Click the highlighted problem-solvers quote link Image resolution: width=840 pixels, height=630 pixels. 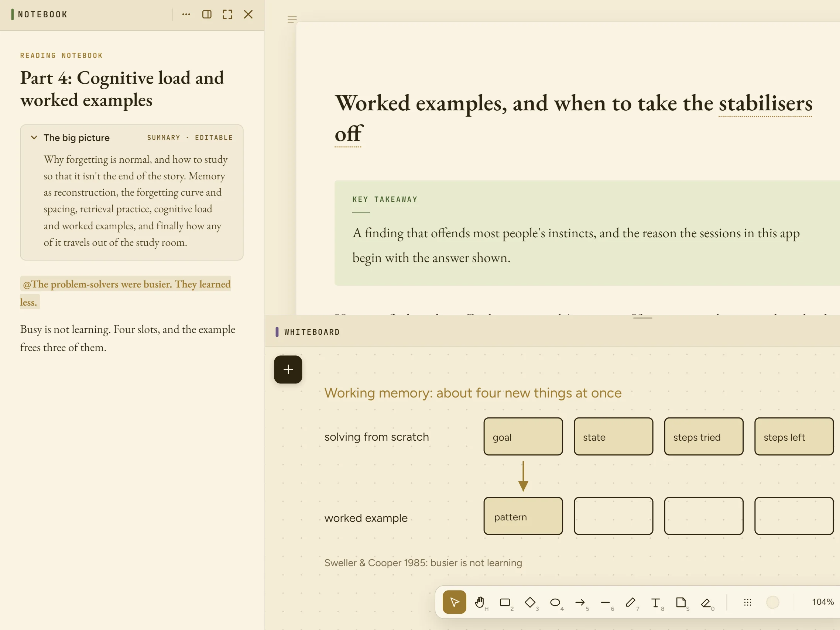(126, 293)
